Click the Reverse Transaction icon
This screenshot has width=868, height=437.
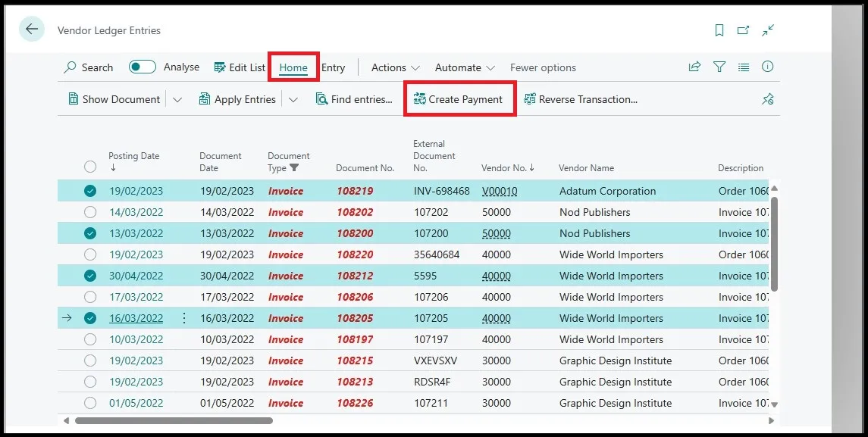[530, 99]
